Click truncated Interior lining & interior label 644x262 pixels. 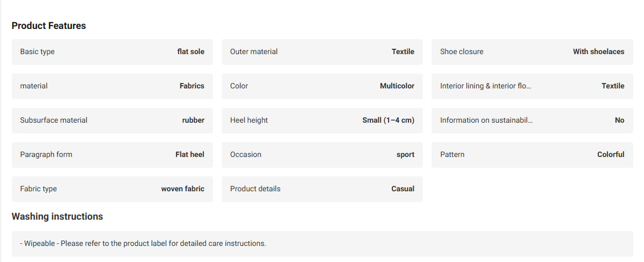tap(486, 86)
